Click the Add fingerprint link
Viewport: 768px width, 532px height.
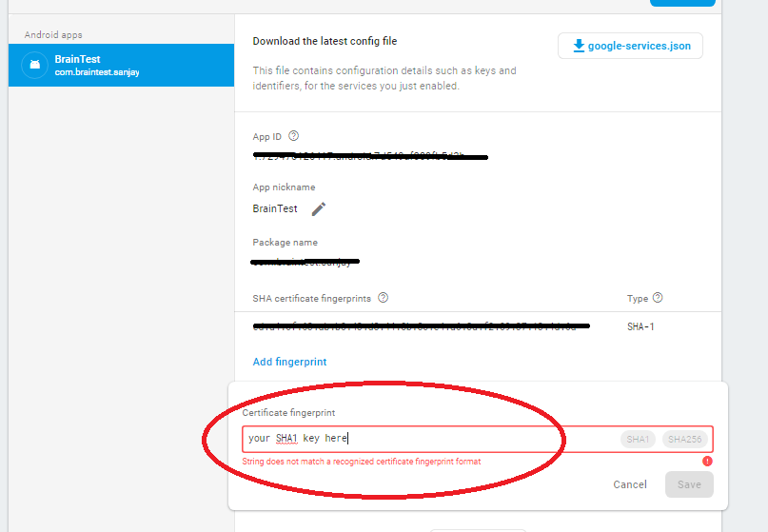[289, 362]
